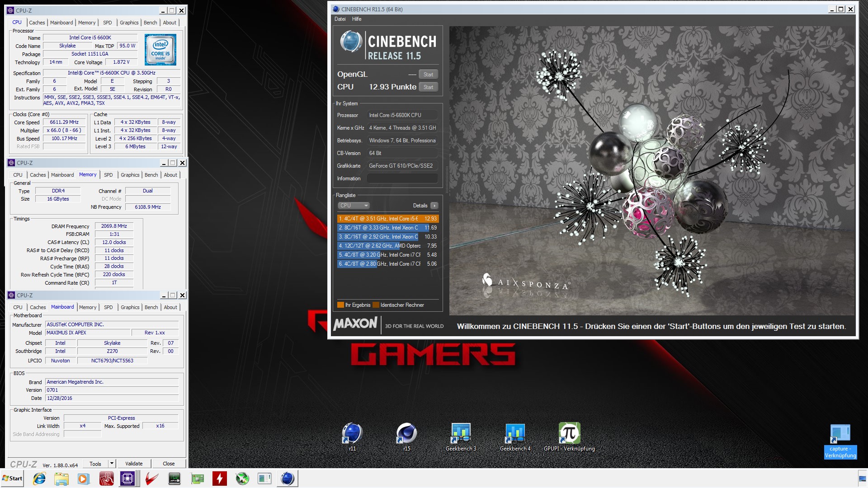868x488 pixels.
Task: Click the GeForce GT 610 Grafikkarte field
Action: coord(402,166)
